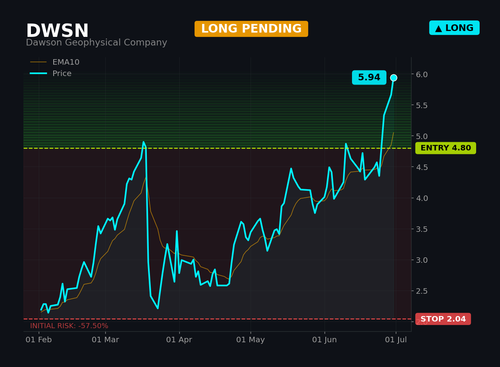This screenshot has width=500, height=367.
Task: Click the STOP 2.04 label
Action: point(443,319)
